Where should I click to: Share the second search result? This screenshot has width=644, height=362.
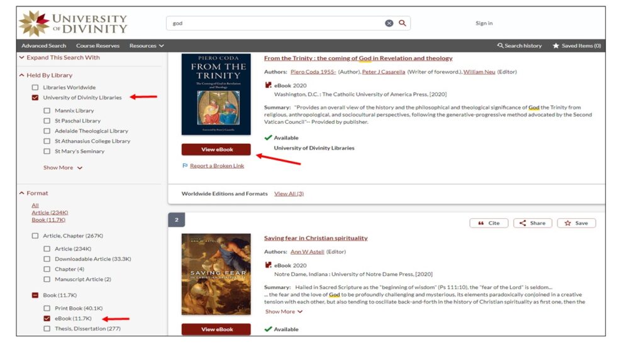[x=533, y=223]
